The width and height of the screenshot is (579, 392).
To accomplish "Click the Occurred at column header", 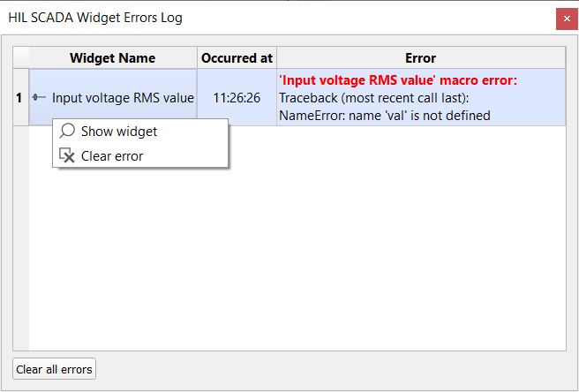I will (237, 58).
